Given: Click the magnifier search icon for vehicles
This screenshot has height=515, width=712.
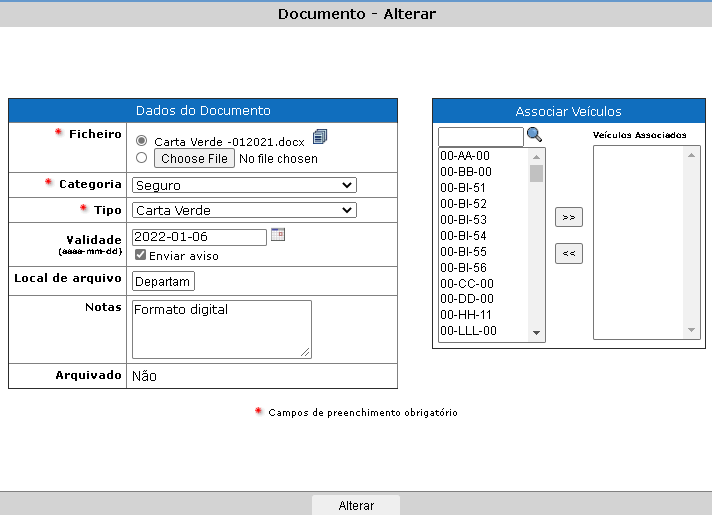Looking at the screenshot, I should pyautogui.click(x=534, y=135).
